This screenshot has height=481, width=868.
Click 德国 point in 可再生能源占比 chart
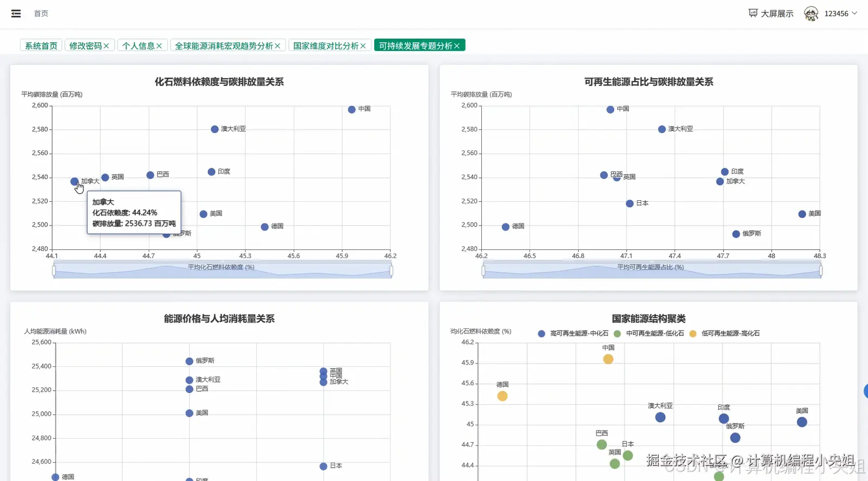[506, 227]
